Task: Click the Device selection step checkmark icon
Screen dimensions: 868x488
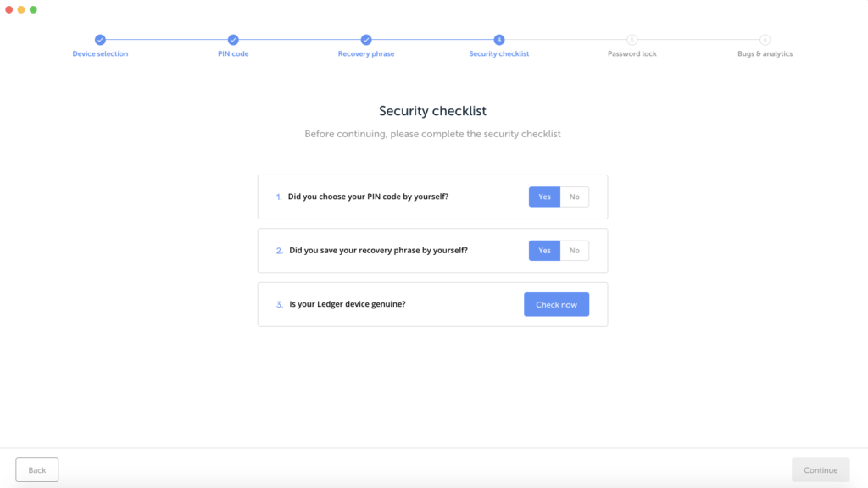Action: coord(100,40)
